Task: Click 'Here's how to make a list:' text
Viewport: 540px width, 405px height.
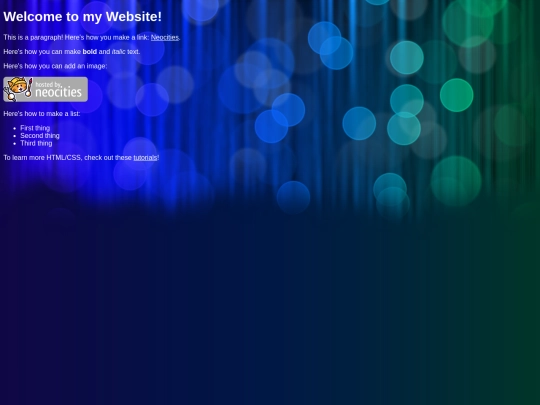Action: (42, 113)
